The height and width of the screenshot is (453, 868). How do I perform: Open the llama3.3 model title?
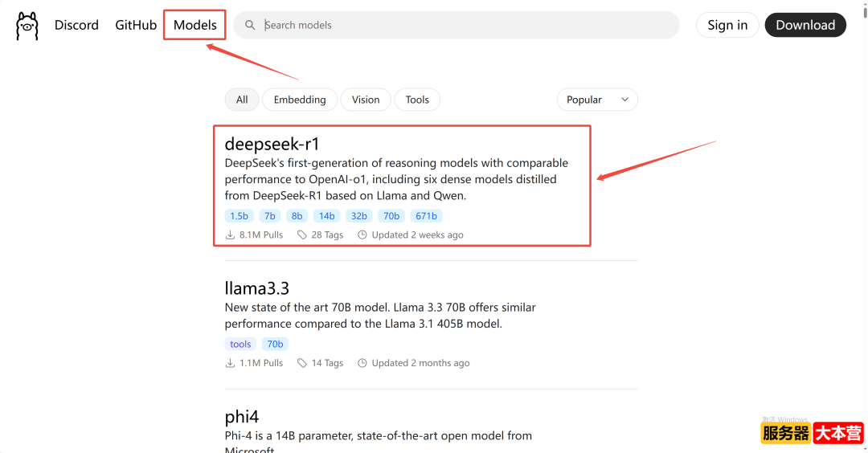257,288
